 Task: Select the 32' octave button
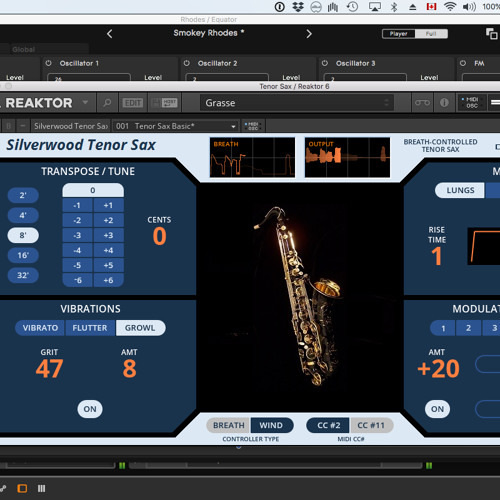(x=23, y=275)
